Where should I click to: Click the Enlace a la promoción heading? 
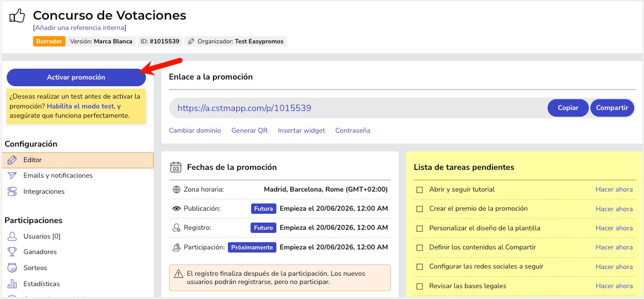[x=211, y=77]
